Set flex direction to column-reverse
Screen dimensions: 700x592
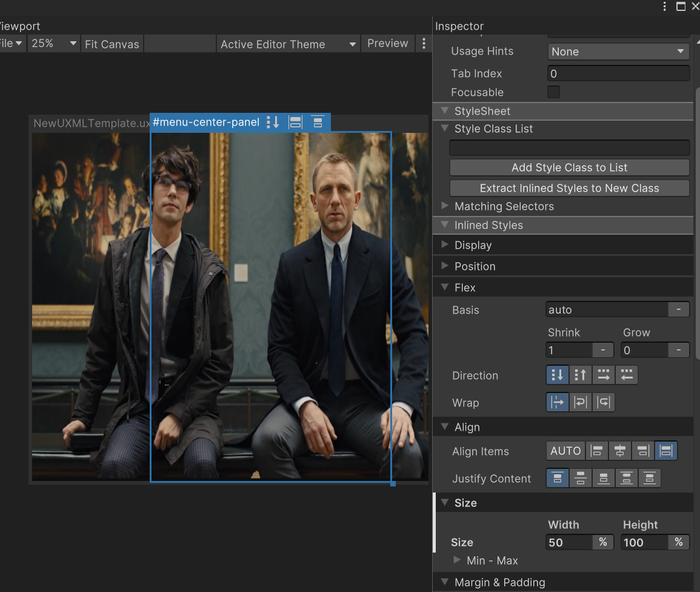pos(580,375)
